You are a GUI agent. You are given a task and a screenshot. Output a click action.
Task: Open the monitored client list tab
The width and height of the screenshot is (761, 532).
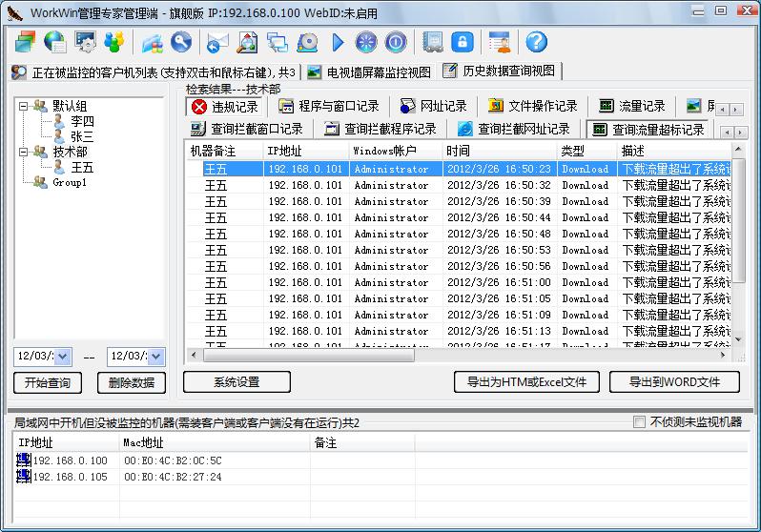pyautogui.click(x=154, y=72)
